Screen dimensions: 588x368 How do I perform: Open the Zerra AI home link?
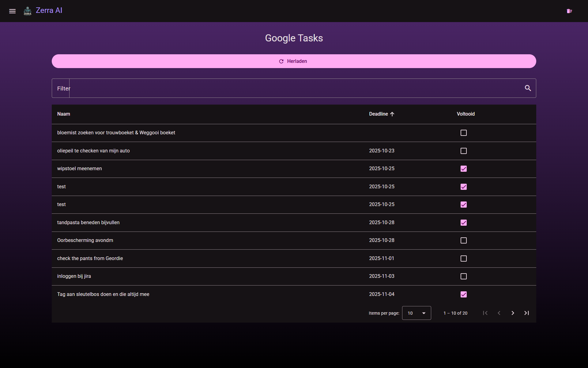(49, 10)
